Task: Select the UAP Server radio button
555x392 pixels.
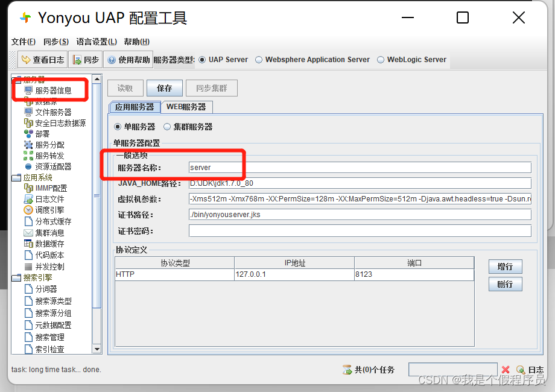Action: point(201,60)
